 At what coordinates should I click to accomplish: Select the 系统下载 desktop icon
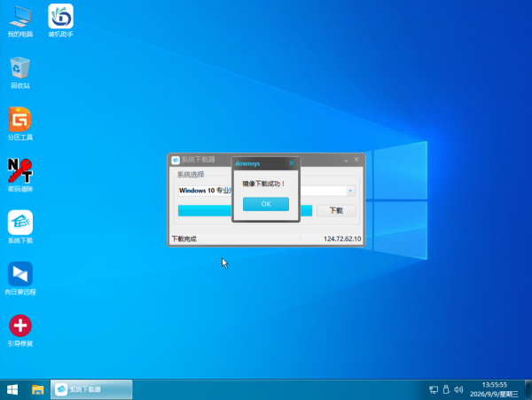(20, 227)
